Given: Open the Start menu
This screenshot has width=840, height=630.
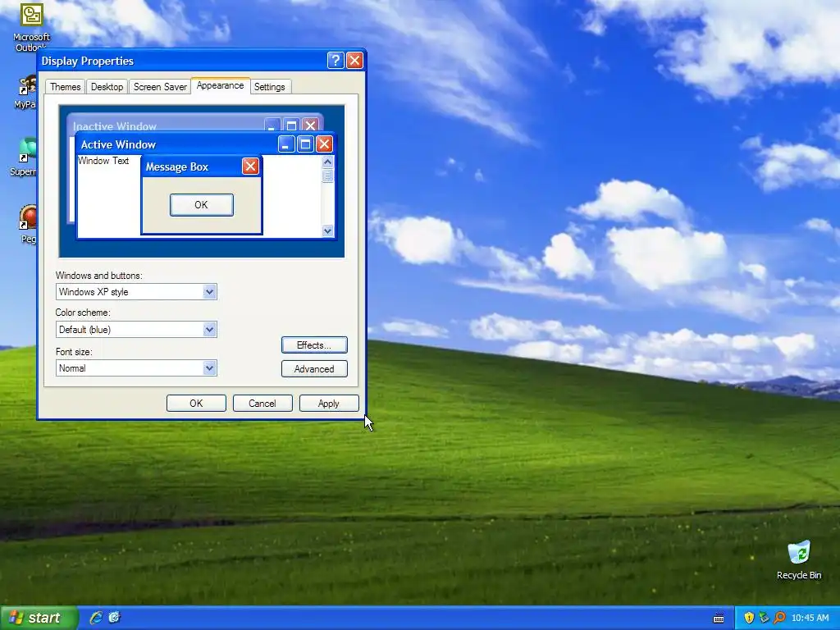Looking at the screenshot, I should [x=39, y=619].
